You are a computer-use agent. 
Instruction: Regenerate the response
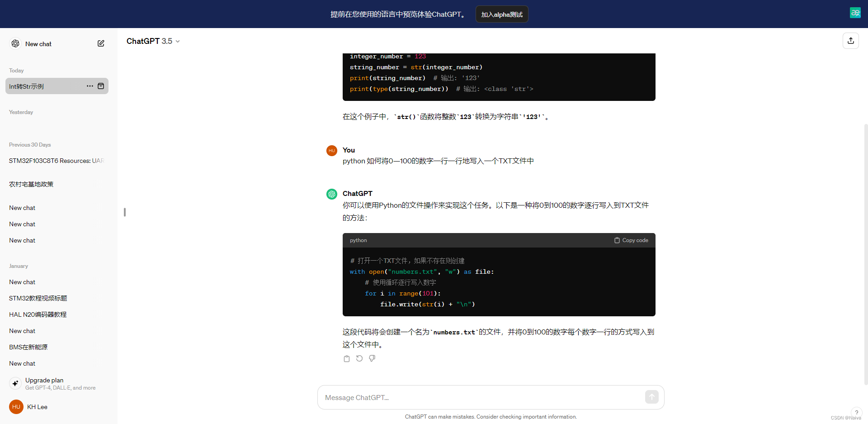click(x=359, y=358)
